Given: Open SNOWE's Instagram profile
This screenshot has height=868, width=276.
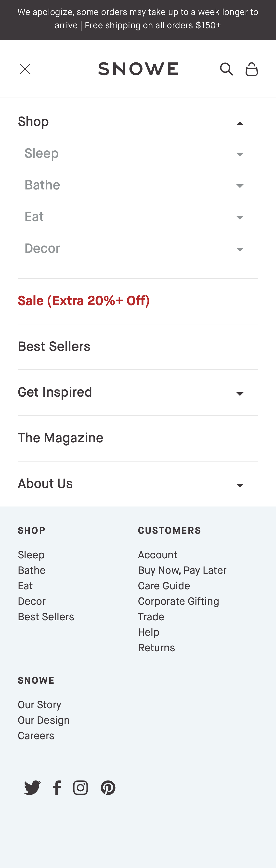Looking at the screenshot, I should point(80,787).
